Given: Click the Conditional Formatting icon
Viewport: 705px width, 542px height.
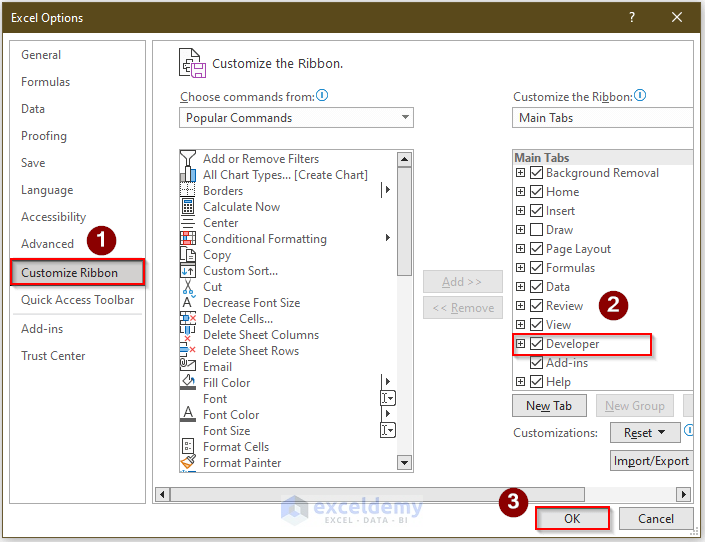Looking at the screenshot, I should pos(187,238).
